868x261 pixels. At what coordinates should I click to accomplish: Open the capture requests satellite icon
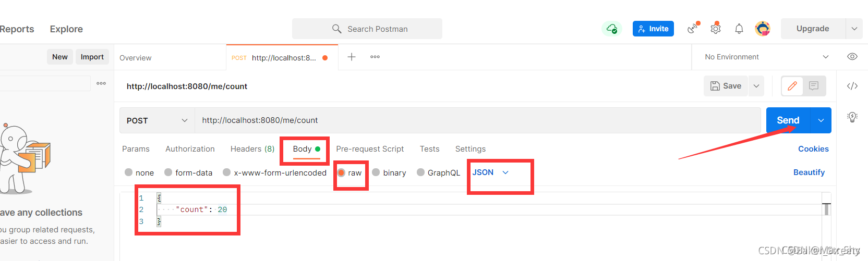693,28
